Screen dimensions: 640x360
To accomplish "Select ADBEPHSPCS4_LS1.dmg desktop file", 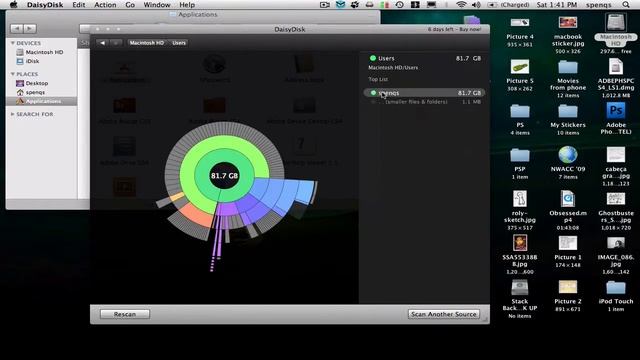I will click(616, 67).
